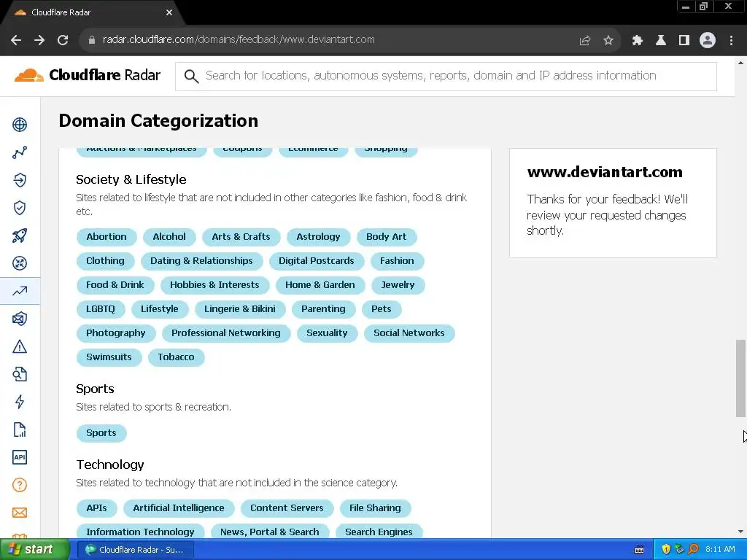Open the traffic line-graph sidebar icon
Screen dimensions: 747x560
click(x=20, y=152)
